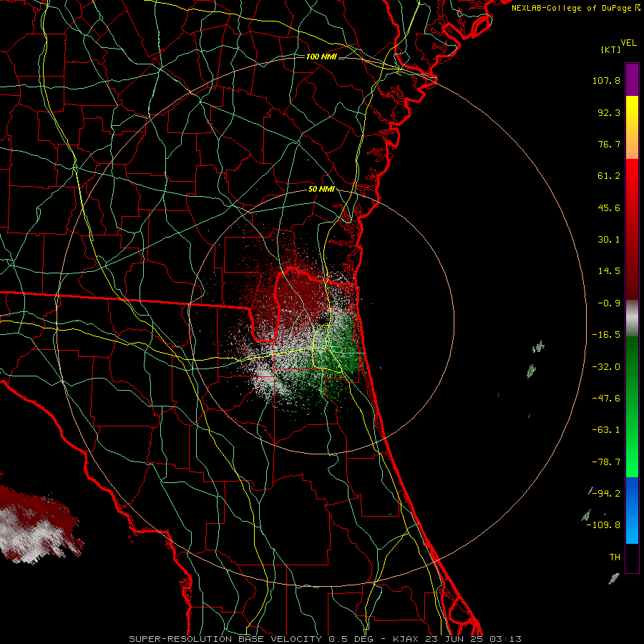Click the 107.8 velocity scale value
Viewport: 644px width, 644px height.
606,80
